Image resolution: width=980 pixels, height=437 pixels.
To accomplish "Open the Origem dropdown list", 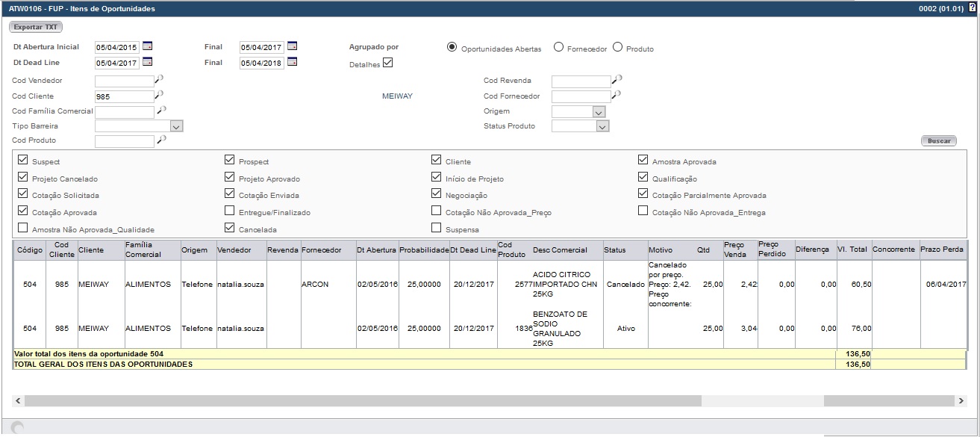I will point(598,111).
